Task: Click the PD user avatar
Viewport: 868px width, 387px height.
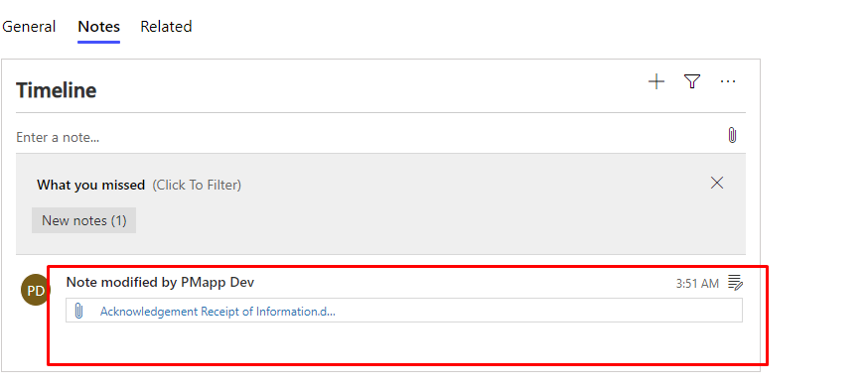Action: [35, 290]
